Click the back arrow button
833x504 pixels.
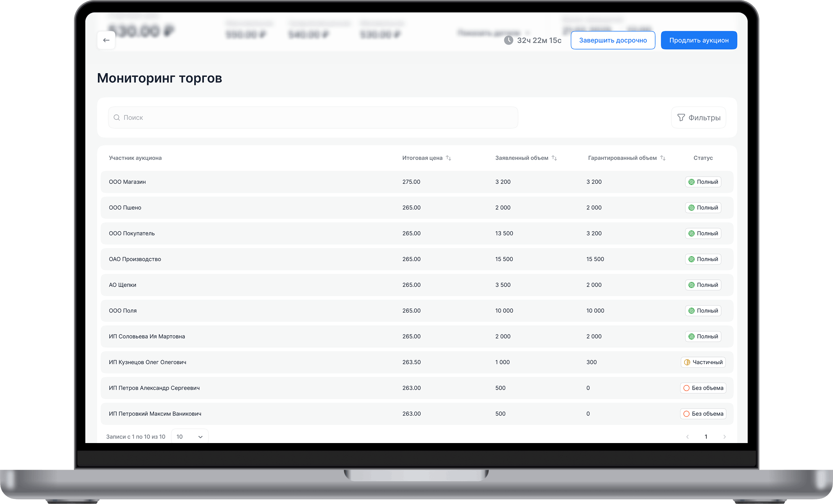pos(106,40)
